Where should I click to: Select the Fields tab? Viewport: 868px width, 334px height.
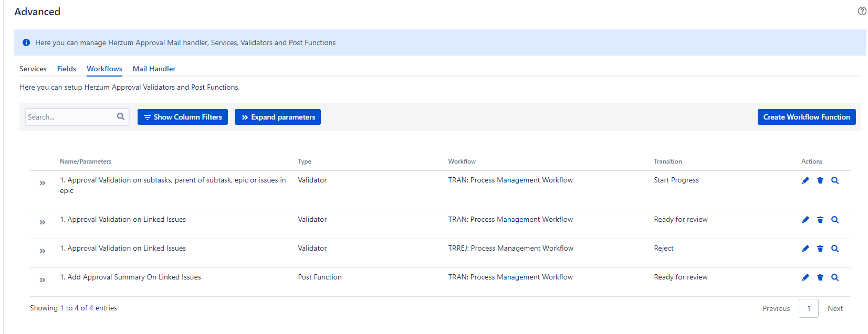tap(67, 69)
